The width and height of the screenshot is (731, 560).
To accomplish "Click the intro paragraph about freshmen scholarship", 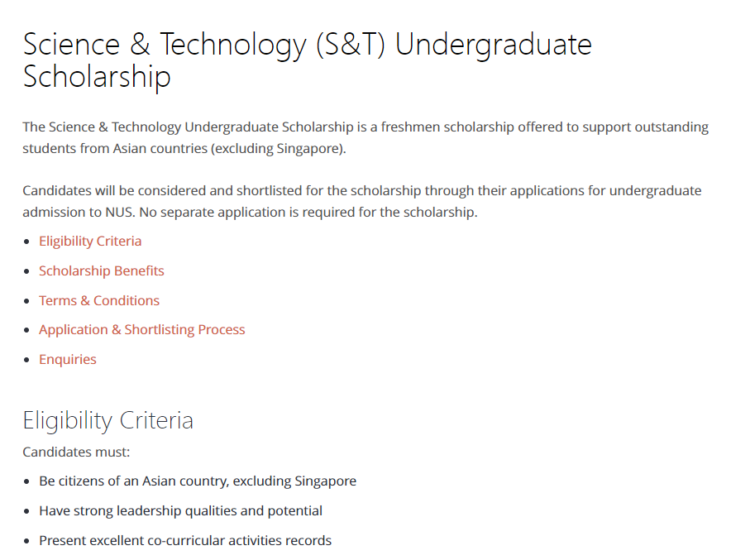I will (x=365, y=137).
